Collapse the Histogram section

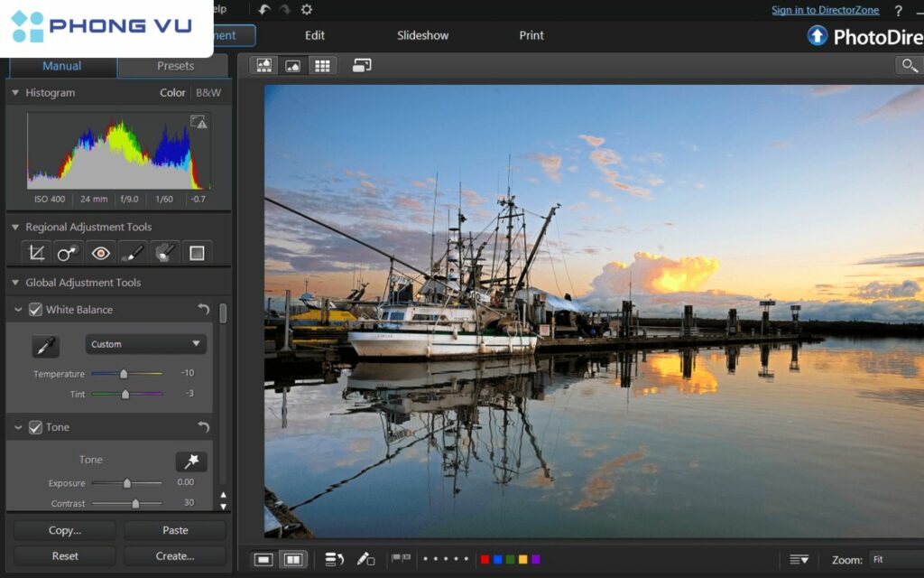pyautogui.click(x=15, y=93)
